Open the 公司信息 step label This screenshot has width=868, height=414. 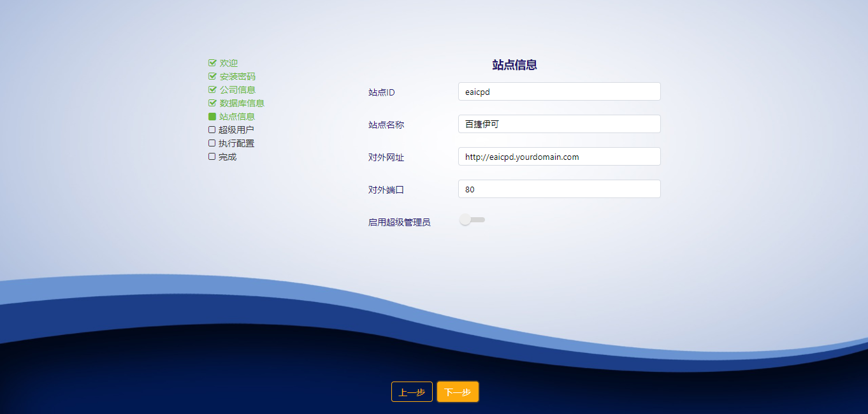tap(238, 90)
